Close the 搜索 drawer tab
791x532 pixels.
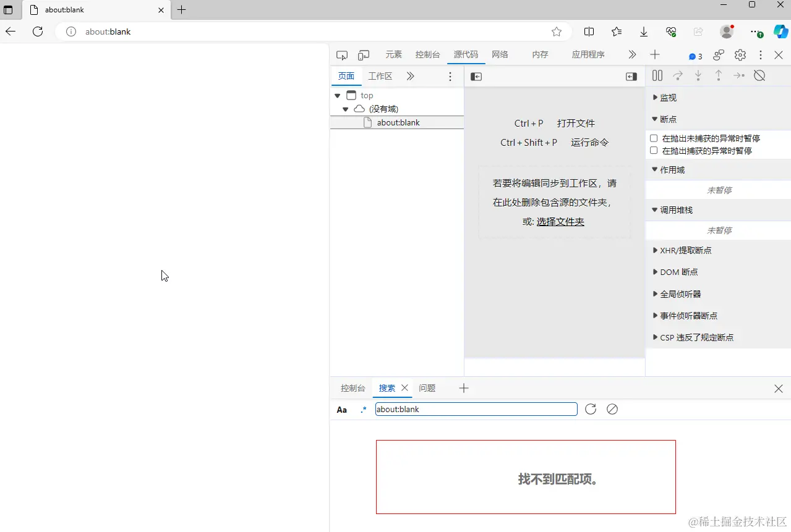point(404,387)
